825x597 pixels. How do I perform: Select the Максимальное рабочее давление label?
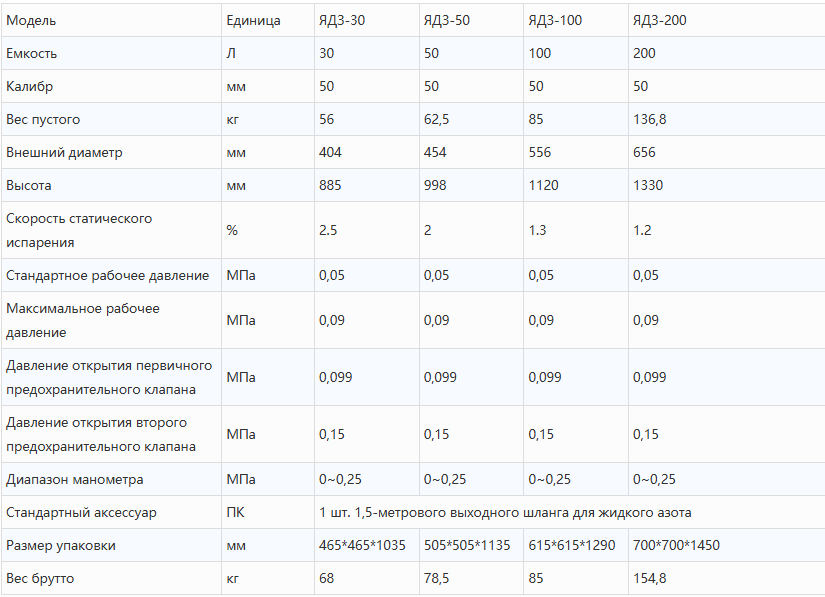click(x=83, y=320)
